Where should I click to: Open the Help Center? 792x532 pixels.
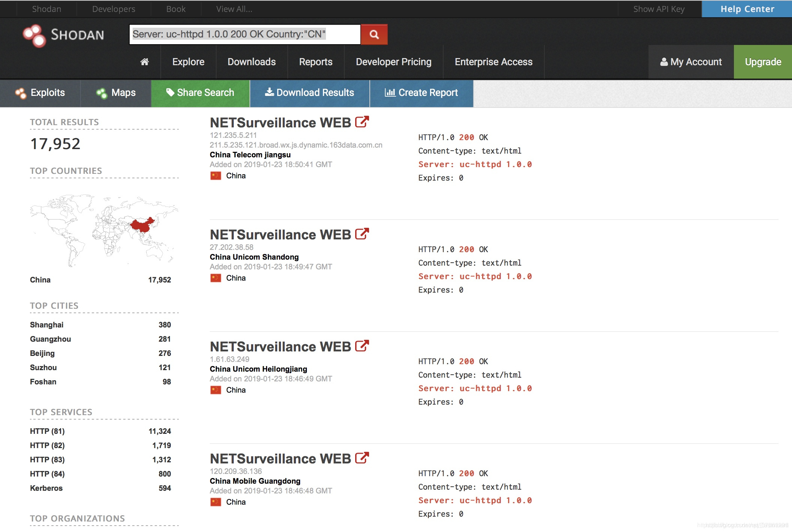747,9
